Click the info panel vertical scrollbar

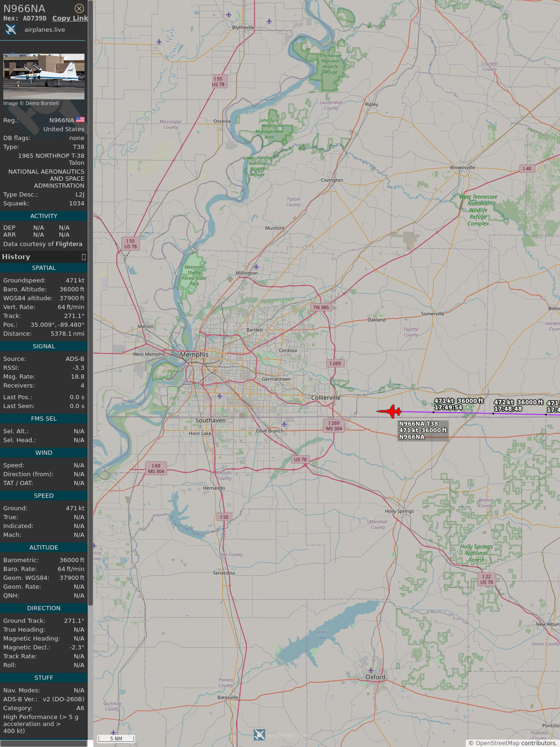(91, 303)
